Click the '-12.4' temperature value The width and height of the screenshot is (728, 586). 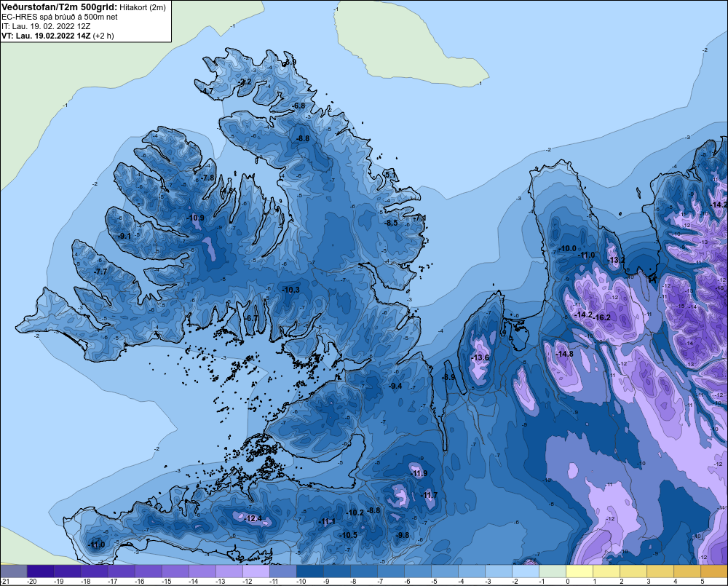pyautogui.click(x=253, y=519)
